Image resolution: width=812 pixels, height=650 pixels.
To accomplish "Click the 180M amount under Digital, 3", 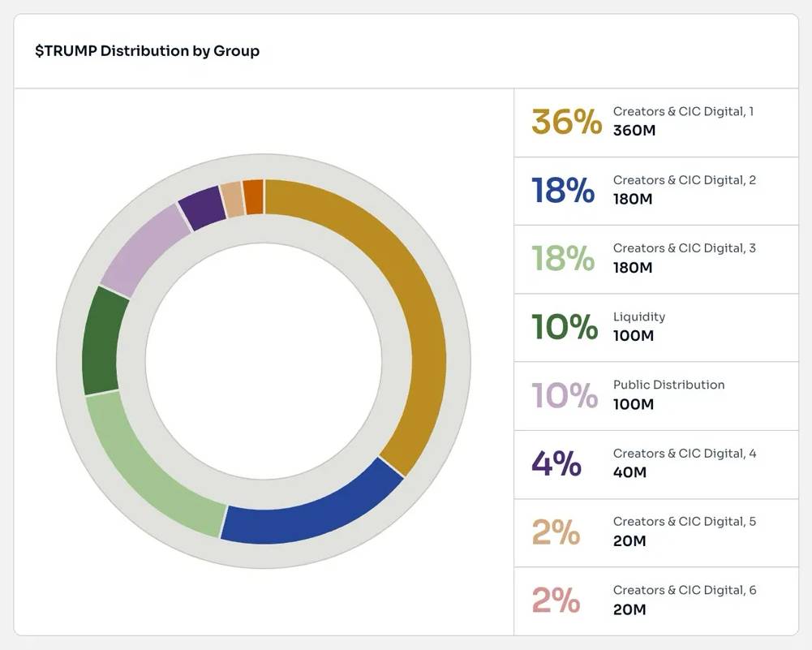I will pyautogui.click(x=633, y=268).
